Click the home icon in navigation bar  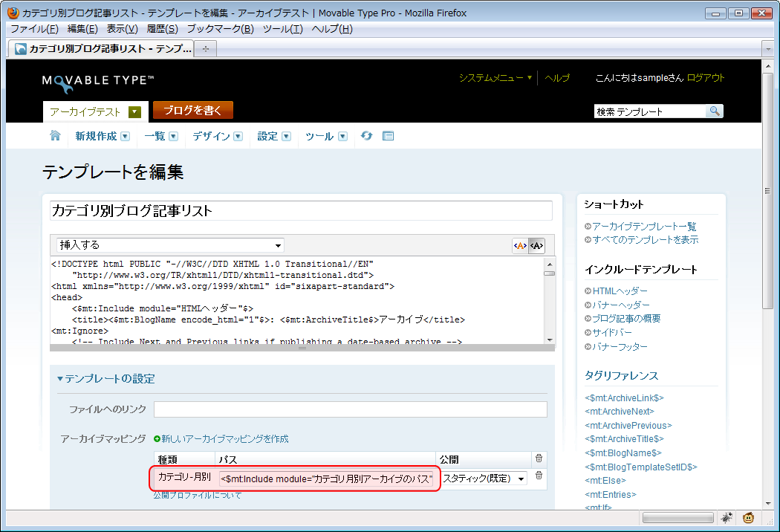point(55,136)
